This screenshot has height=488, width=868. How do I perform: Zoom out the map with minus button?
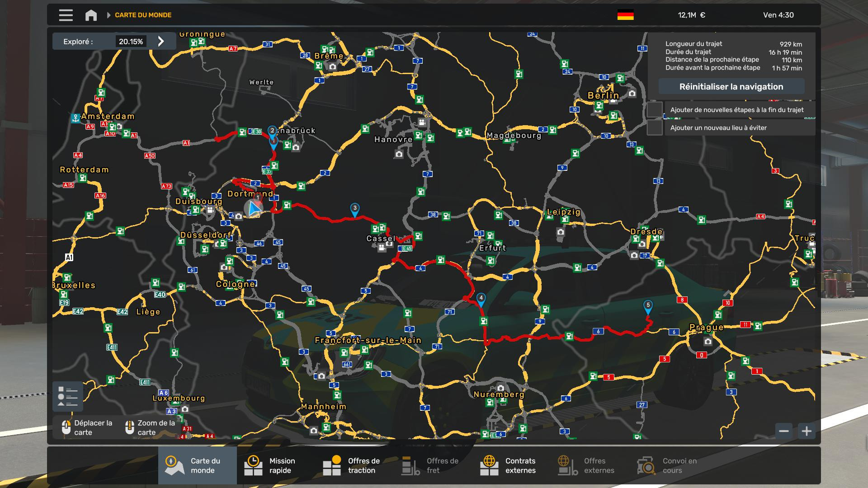coord(784,431)
